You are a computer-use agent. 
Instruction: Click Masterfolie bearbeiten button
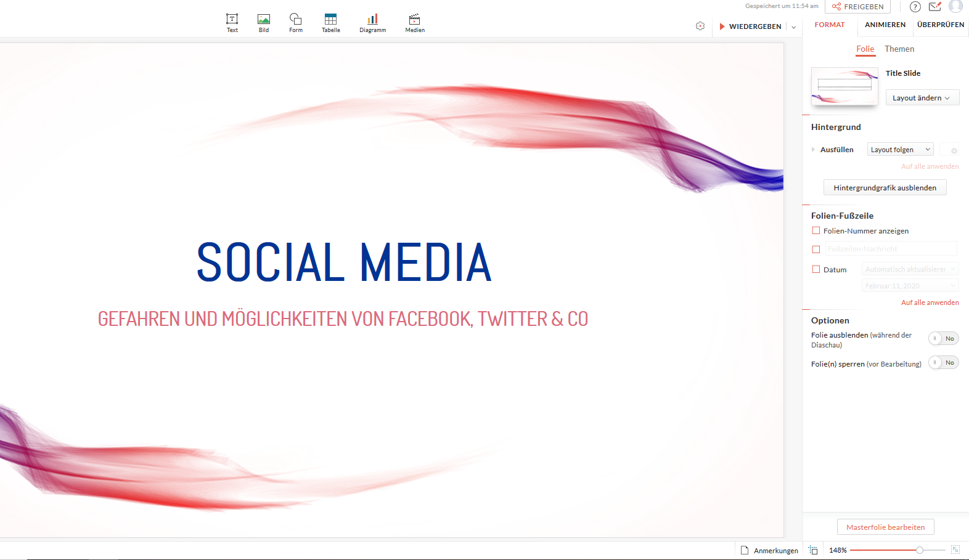pos(885,527)
